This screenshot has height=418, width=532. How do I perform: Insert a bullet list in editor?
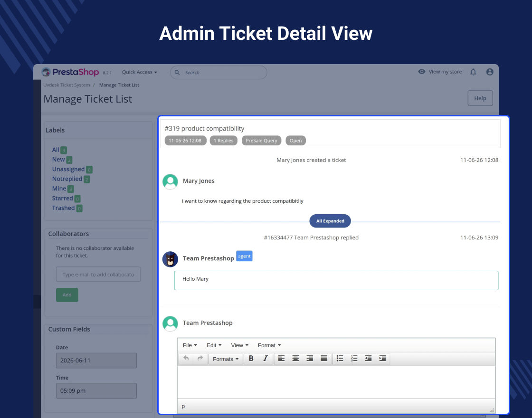point(340,358)
